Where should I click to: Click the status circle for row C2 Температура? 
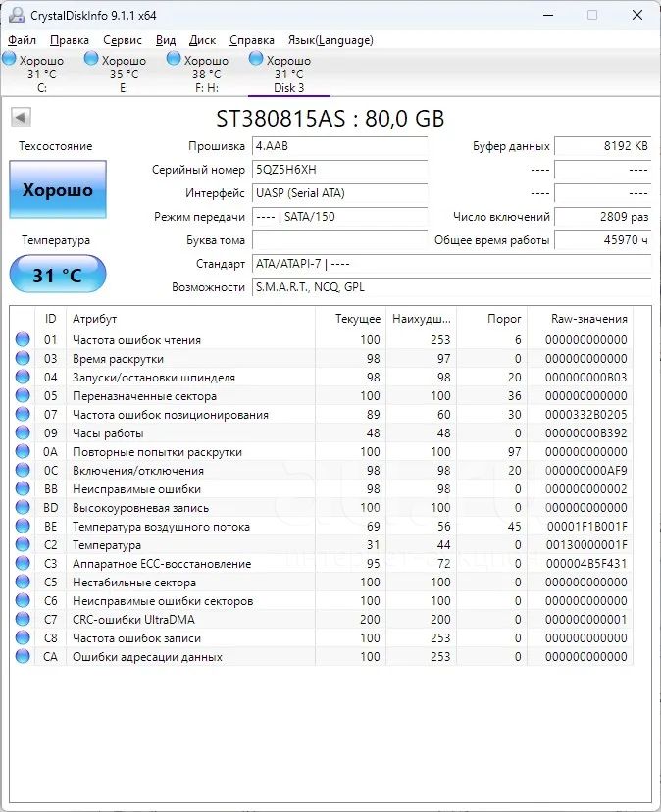(23, 545)
